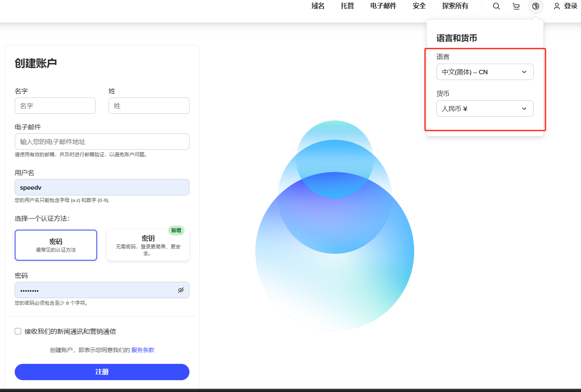Open the 域名 menu
581x392 pixels.
point(318,6)
